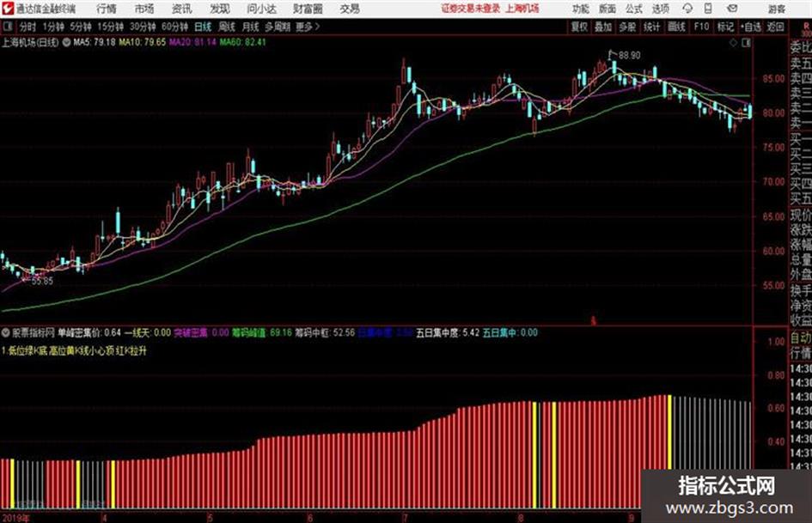The height and width of the screenshot is (523, 812).
Task: Click the customer service headset icon
Action: [x=687, y=9]
